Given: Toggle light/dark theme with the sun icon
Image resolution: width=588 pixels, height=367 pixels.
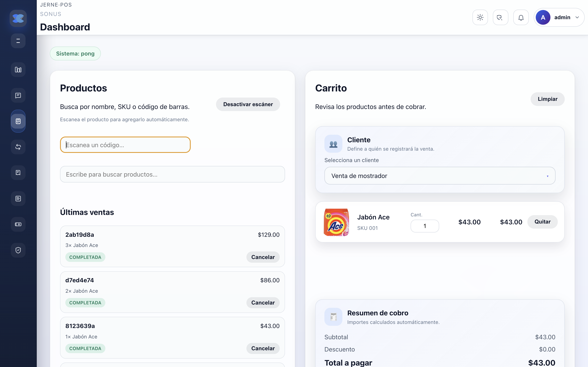Looking at the screenshot, I should coord(480,17).
